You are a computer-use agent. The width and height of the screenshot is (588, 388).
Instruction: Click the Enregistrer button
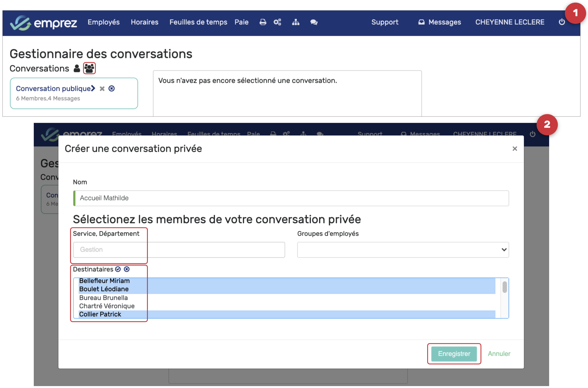[x=454, y=354]
